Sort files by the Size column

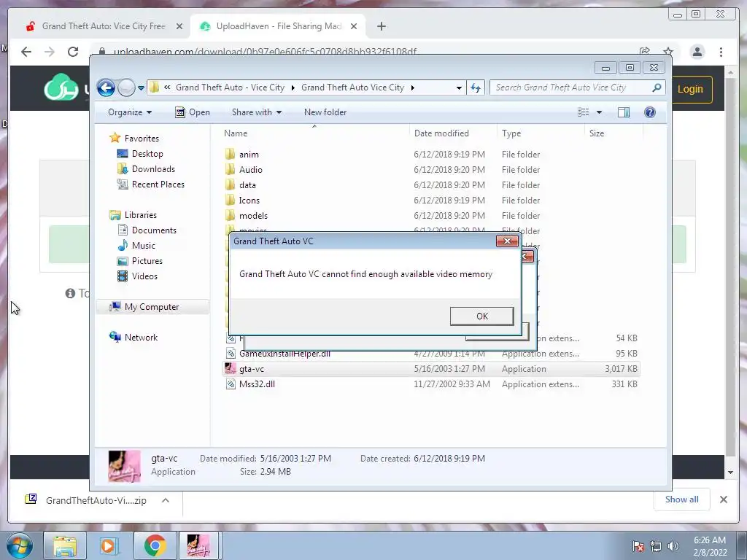tap(597, 134)
